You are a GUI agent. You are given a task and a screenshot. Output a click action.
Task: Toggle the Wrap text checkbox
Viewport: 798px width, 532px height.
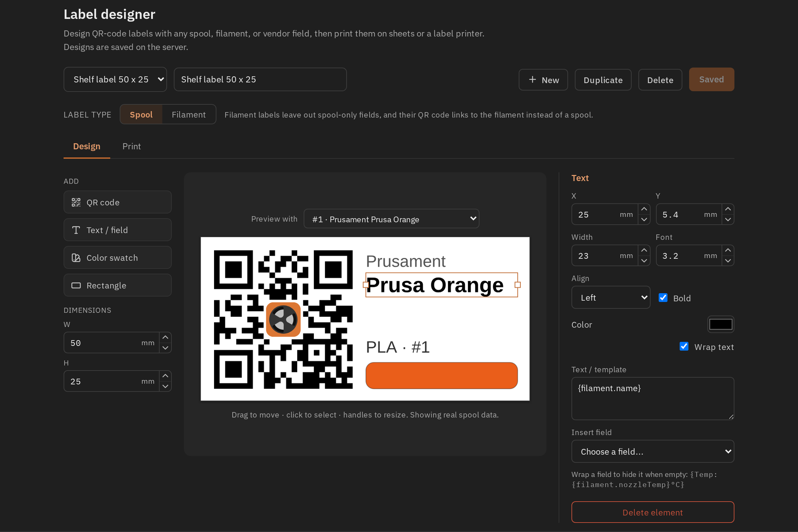coord(684,346)
